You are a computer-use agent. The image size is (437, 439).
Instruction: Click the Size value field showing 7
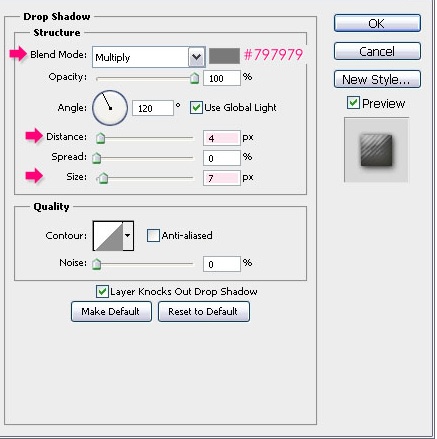[221, 178]
